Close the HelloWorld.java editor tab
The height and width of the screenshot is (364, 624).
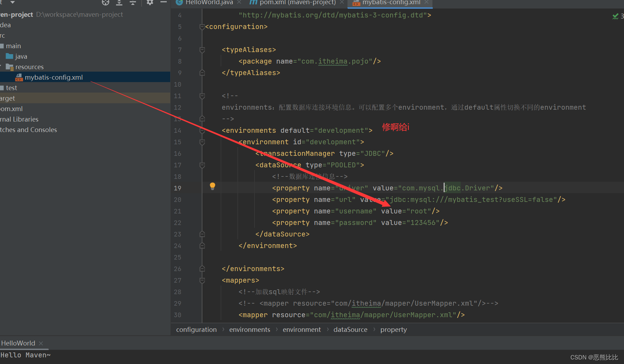click(239, 2)
